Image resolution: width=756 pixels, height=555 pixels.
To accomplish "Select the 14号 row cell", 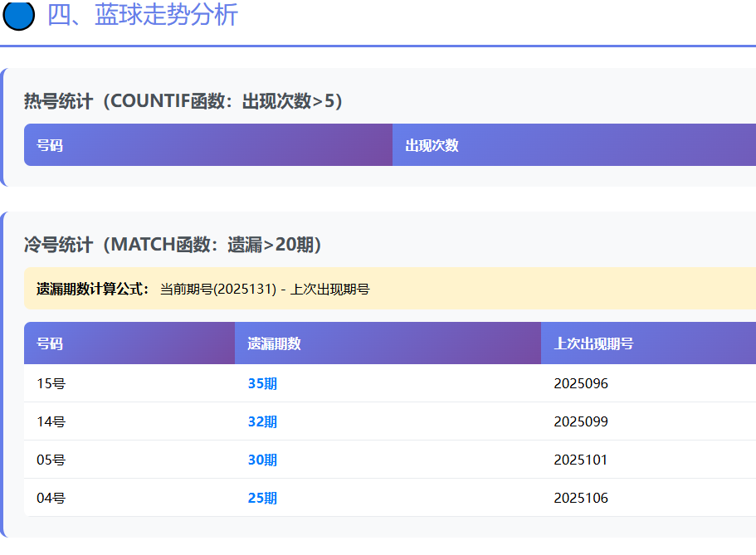I will click(51, 421).
